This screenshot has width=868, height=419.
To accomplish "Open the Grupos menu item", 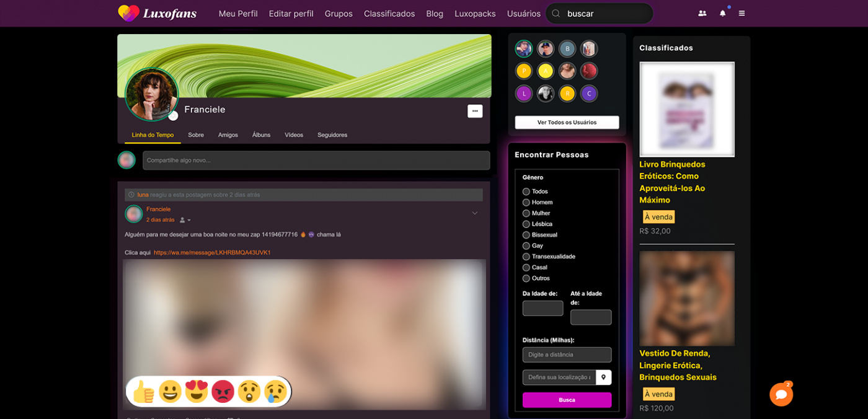I will (x=339, y=14).
